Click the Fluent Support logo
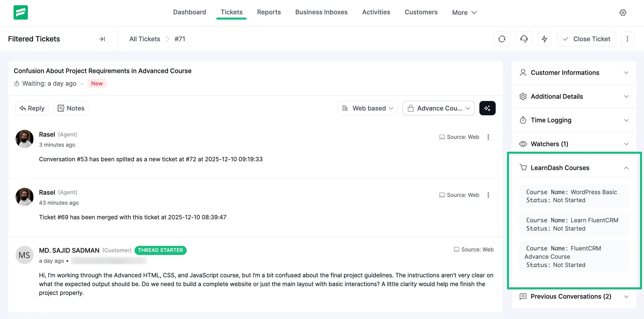 [21, 12]
